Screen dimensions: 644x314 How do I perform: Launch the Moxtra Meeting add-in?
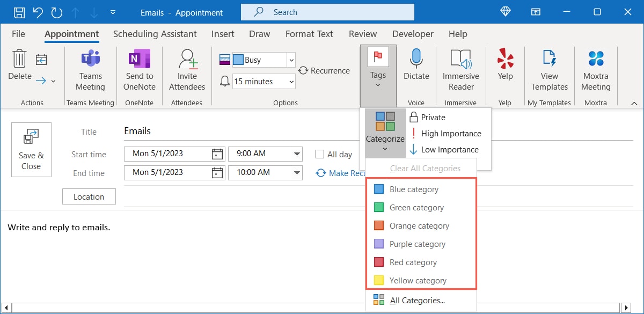click(596, 70)
